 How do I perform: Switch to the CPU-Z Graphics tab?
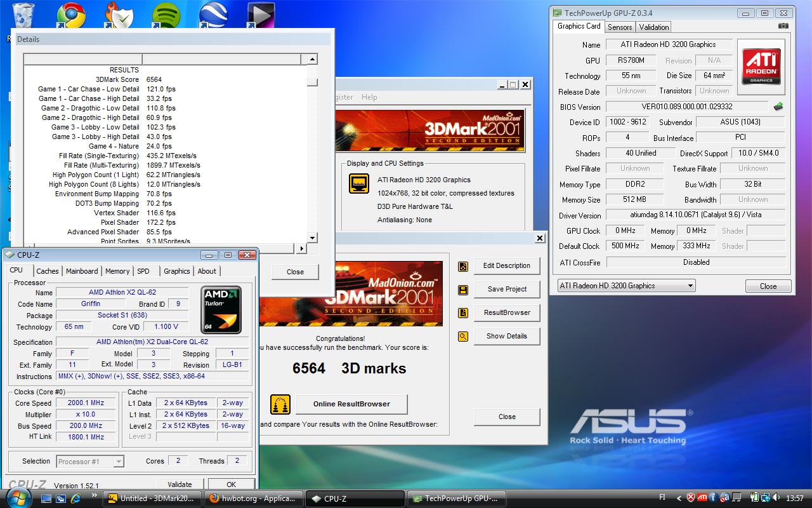177,271
